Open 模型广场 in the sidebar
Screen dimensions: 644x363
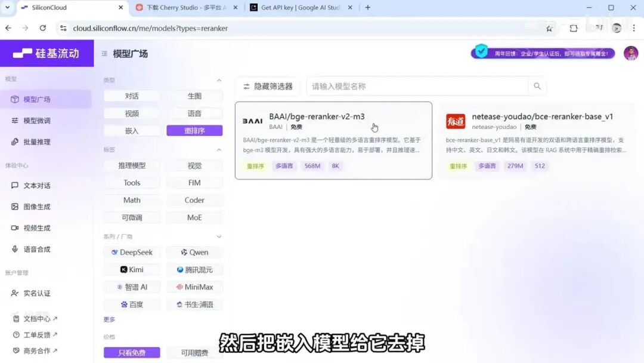[x=45, y=99]
